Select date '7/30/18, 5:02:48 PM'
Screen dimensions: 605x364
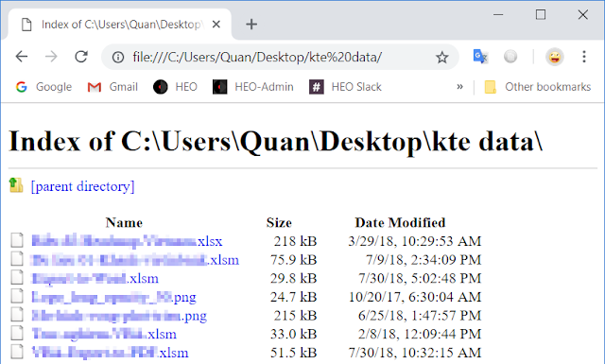[420, 278]
